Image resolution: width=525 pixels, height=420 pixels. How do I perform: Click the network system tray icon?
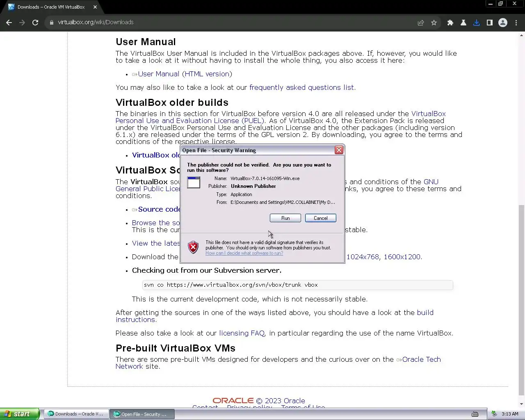point(494,414)
